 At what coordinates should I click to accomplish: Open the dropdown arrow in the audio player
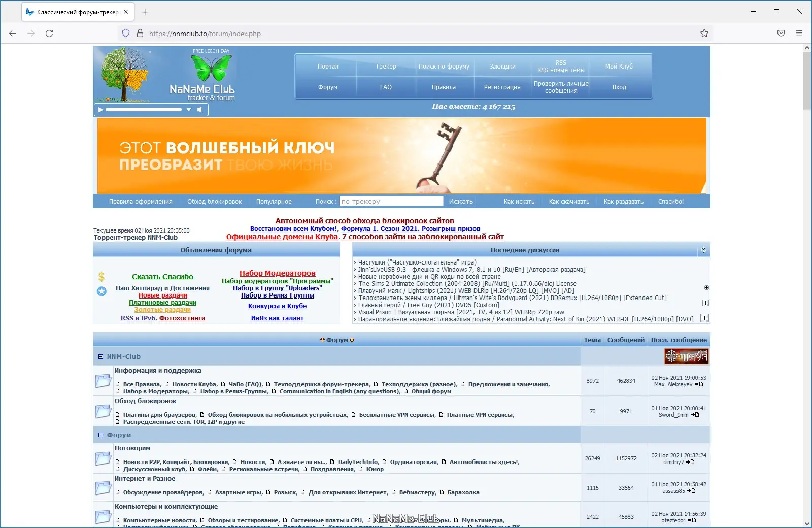189,109
